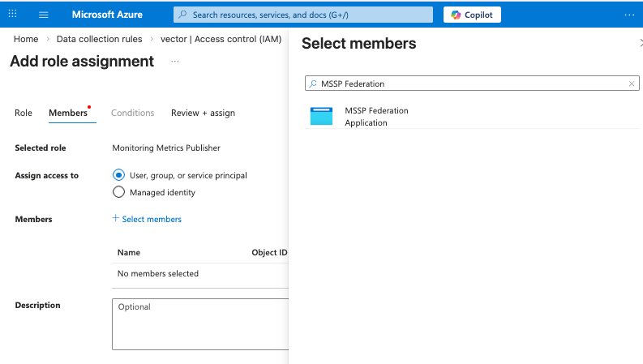
Task: Focus the MSSP Federation member search box
Action: coord(472,84)
